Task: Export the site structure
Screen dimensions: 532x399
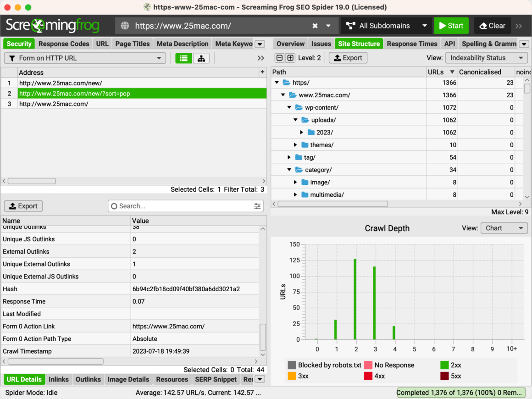Action: pos(348,58)
